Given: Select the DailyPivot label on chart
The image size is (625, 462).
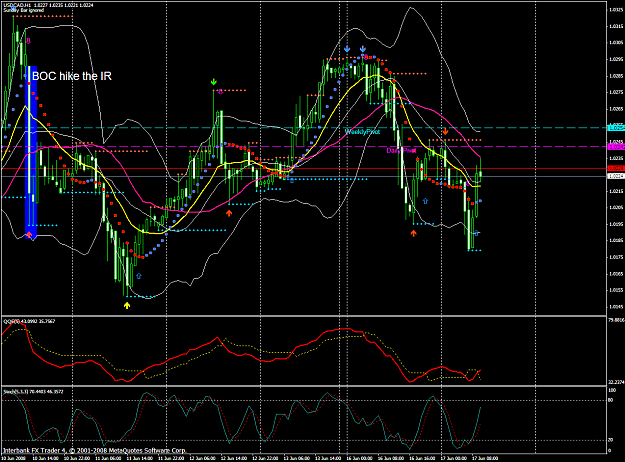Looking at the screenshot, I should [401, 151].
